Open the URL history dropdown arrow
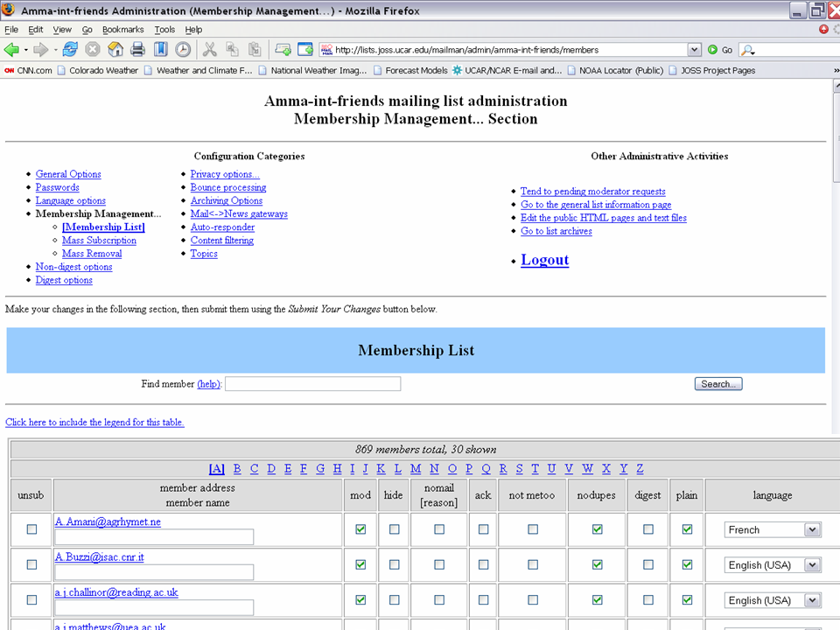Screen dimensions: 840x630 coord(694,50)
